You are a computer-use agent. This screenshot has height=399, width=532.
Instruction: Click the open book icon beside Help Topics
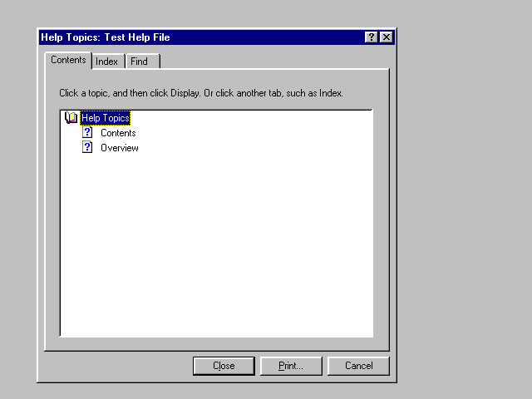71,118
